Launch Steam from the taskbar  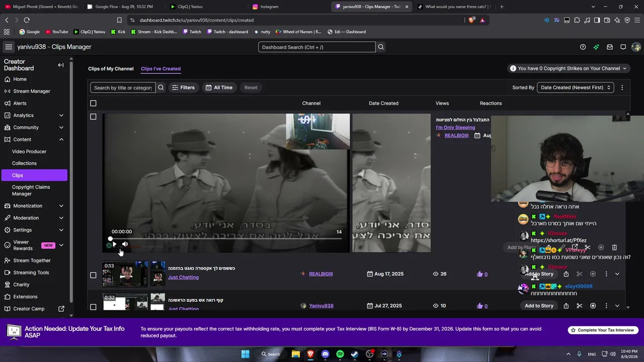click(355, 354)
